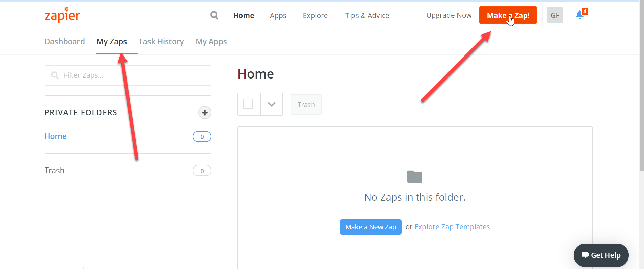
Task: Open the Apps menu item
Action: [278, 15]
